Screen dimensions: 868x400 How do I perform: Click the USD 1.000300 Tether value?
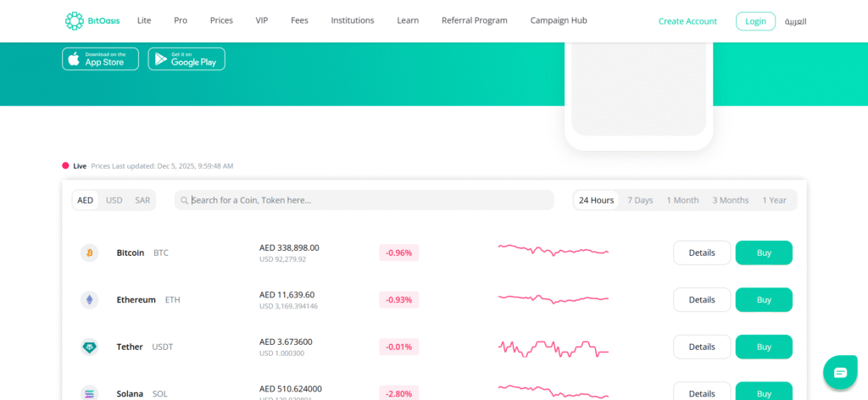(281, 353)
